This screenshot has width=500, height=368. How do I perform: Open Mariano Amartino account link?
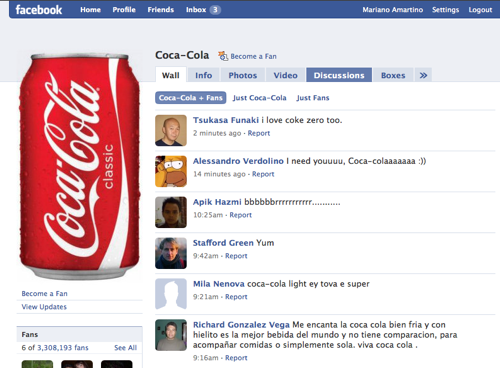[393, 10]
